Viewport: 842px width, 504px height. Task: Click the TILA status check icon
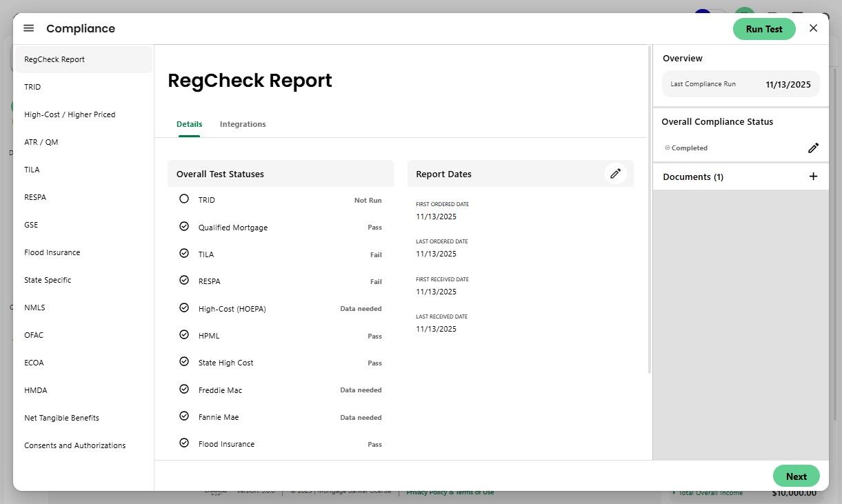pos(183,253)
